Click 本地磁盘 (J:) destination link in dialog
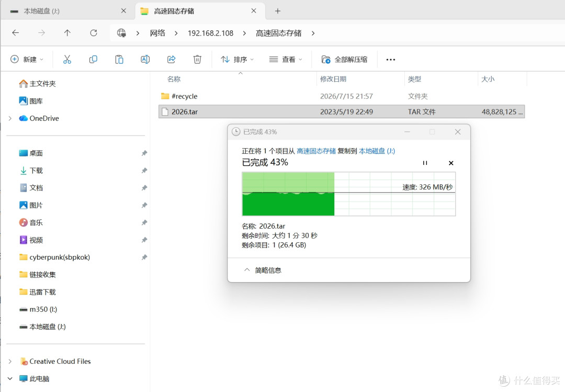This screenshot has height=392, width=565. (x=377, y=151)
